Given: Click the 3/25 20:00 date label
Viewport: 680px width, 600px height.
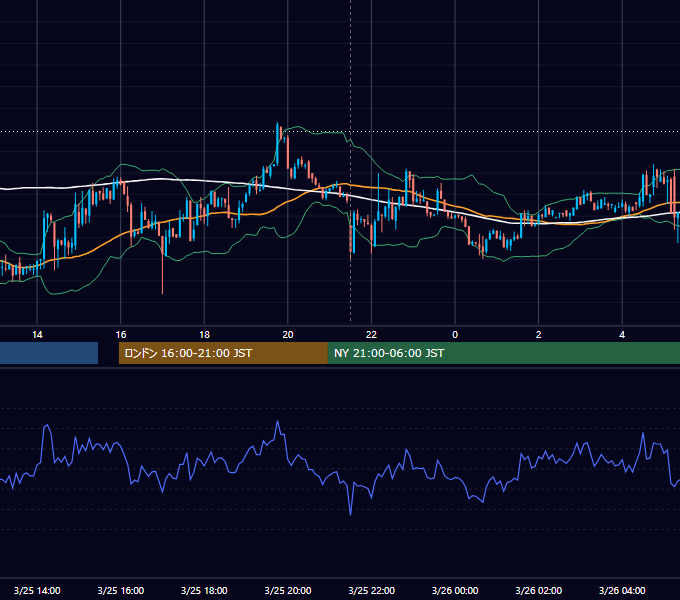Looking at the screenshot, I should coord(288,590).
